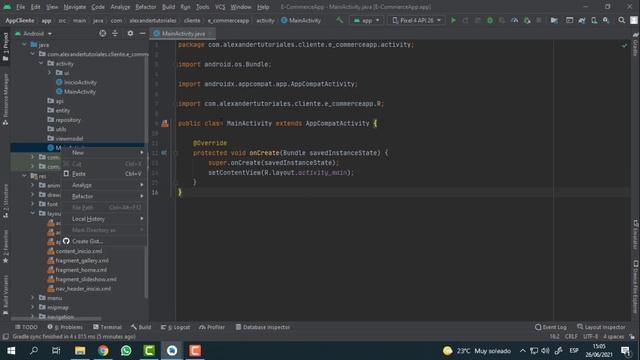Toggle the Build Variants side tab
The width and height of the screenshot is (640, 360).
point(5,296)
